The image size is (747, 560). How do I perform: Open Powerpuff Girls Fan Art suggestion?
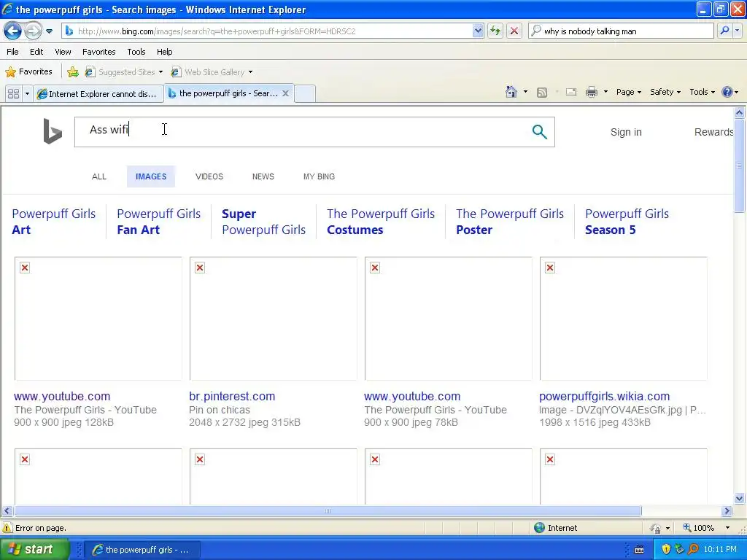pyautogui.click(x=158, y=222)
